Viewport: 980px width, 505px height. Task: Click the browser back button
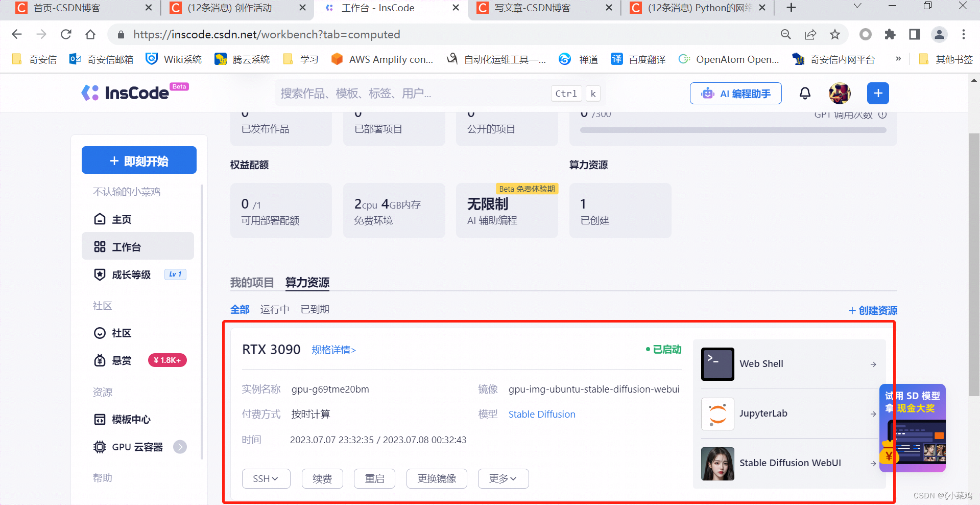[x=17, y=34]
